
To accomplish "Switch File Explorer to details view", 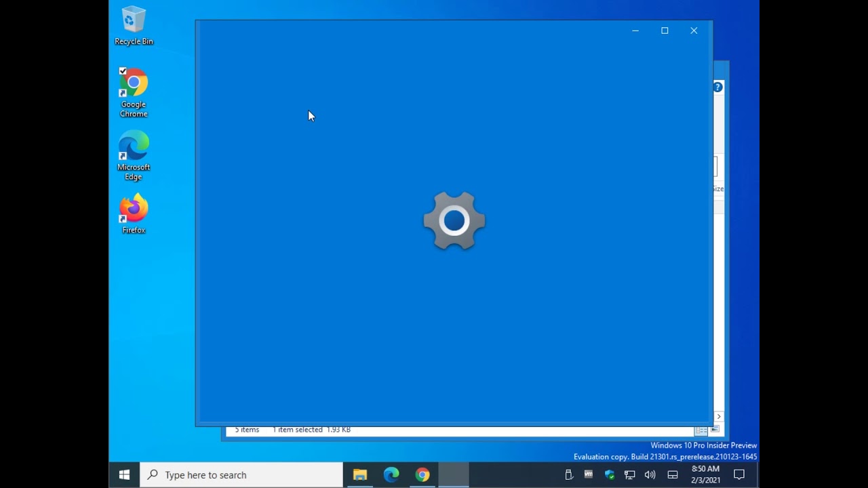I will coord(701,430).
